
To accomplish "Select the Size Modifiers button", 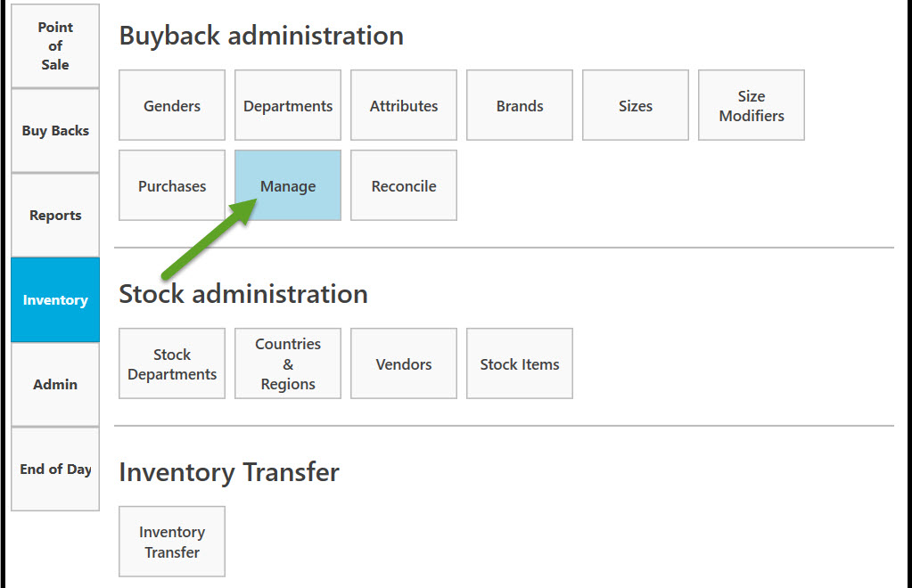I will 752,106.
